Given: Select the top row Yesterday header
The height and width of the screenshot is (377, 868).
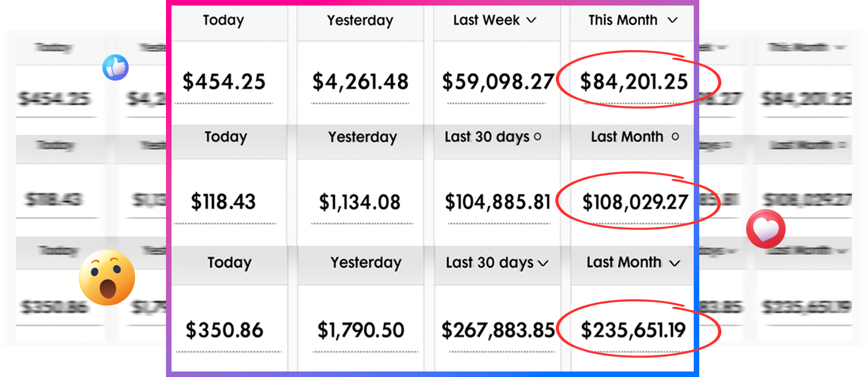Looking at the screenshot, I should point(360,20).
